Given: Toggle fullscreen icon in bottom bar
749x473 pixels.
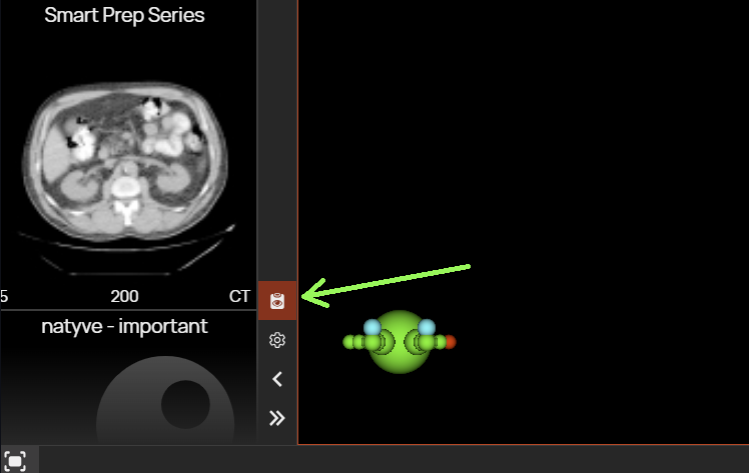Looking at the screenshot, I should click(15, 461).
